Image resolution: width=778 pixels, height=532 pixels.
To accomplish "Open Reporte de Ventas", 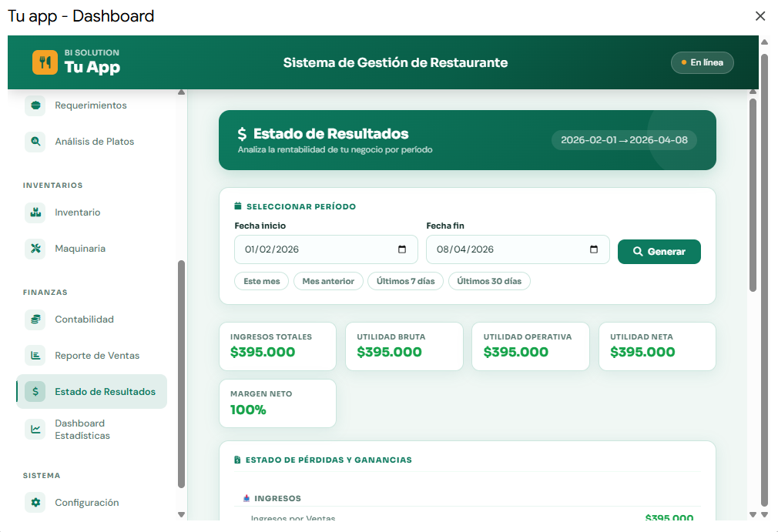I will click(x=92, y=356).
